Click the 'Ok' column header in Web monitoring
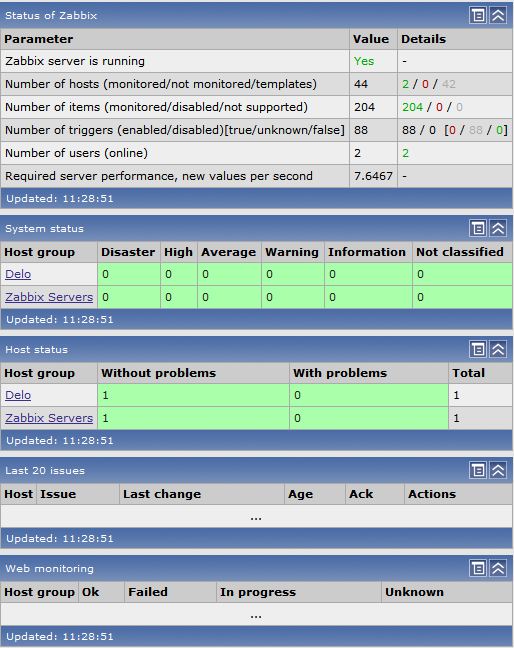The width and height of the screenshot is (514, 648). [x=90, y=592]
